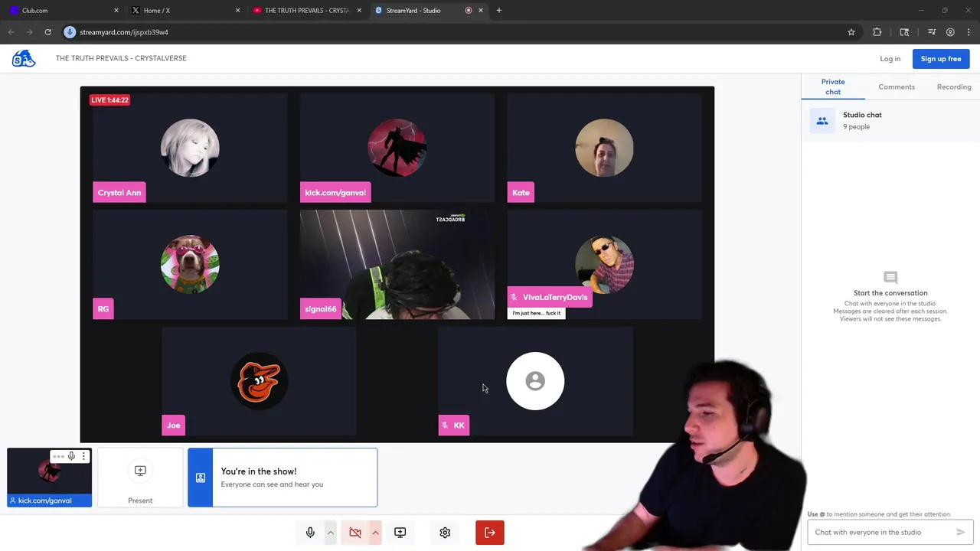Click tab search icon in toolbar

click(904, 32)
